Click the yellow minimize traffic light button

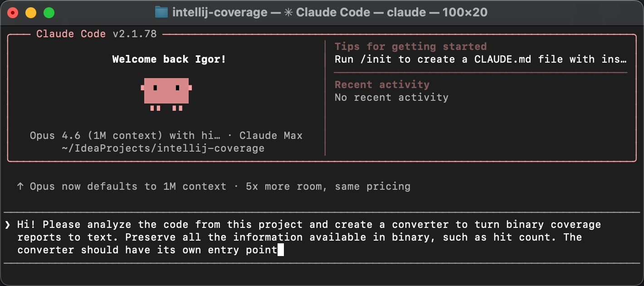click(x=30, y=12)
